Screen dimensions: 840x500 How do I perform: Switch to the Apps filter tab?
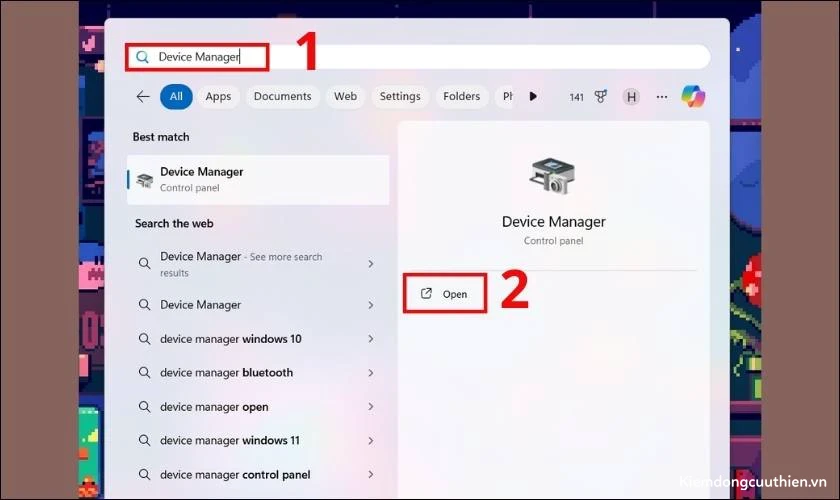coord(218,96)
